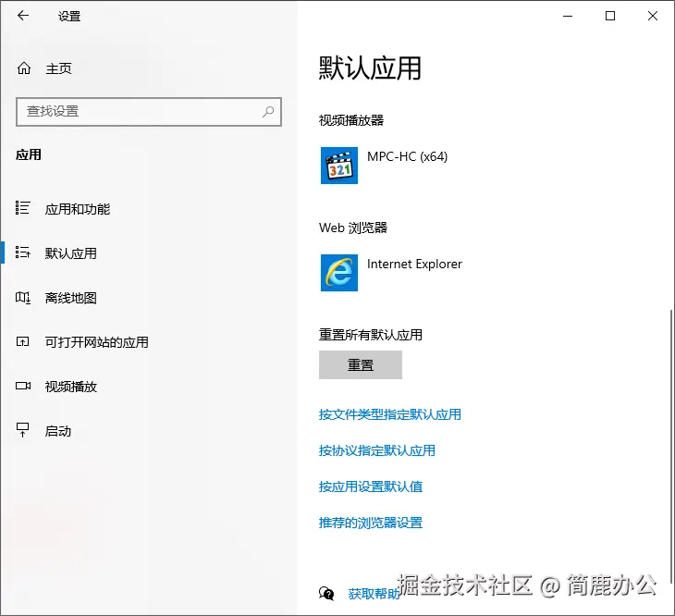This screenshot has width=675, height=616.
Task: Click the Web 浏览器 section label
Action: (x=353, y=228)
